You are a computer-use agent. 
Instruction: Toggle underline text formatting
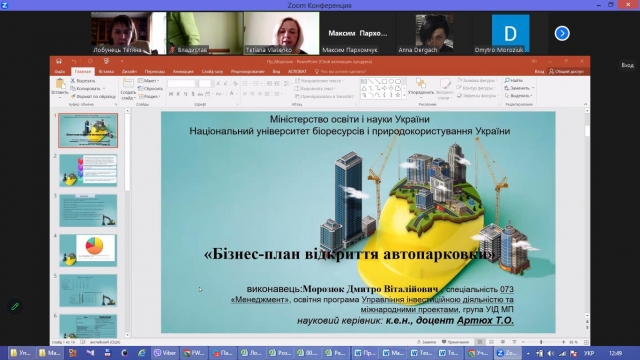coord(185,94)
